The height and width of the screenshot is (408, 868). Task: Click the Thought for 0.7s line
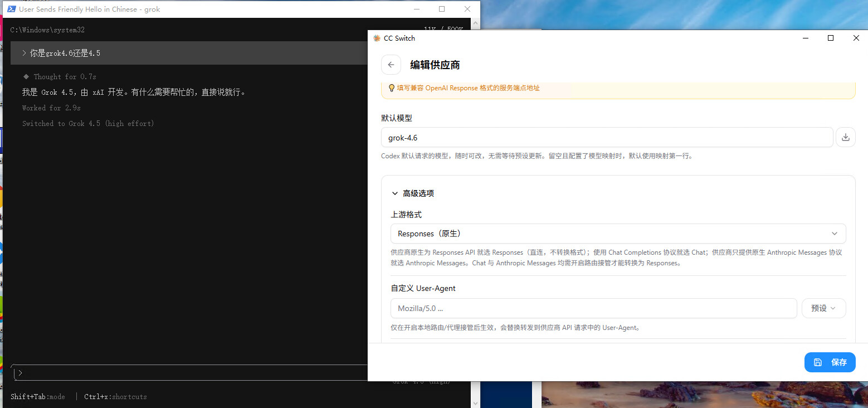click(65, 76)
